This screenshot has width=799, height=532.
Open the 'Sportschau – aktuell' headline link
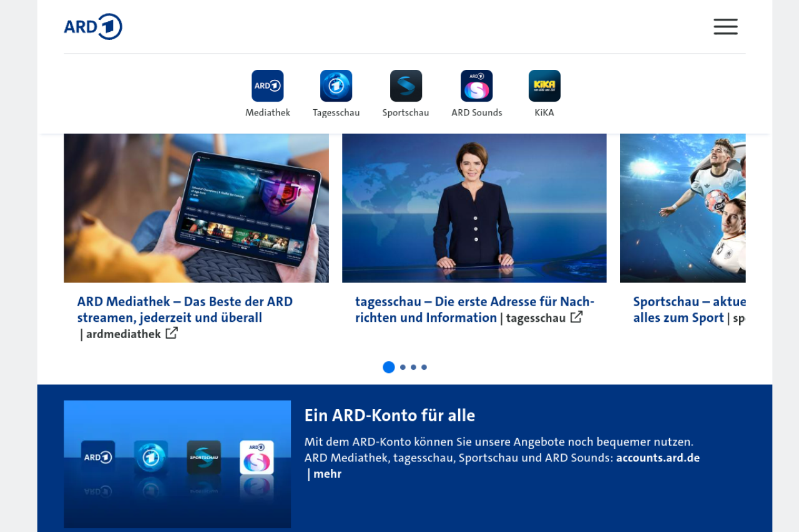pos(689,309)
